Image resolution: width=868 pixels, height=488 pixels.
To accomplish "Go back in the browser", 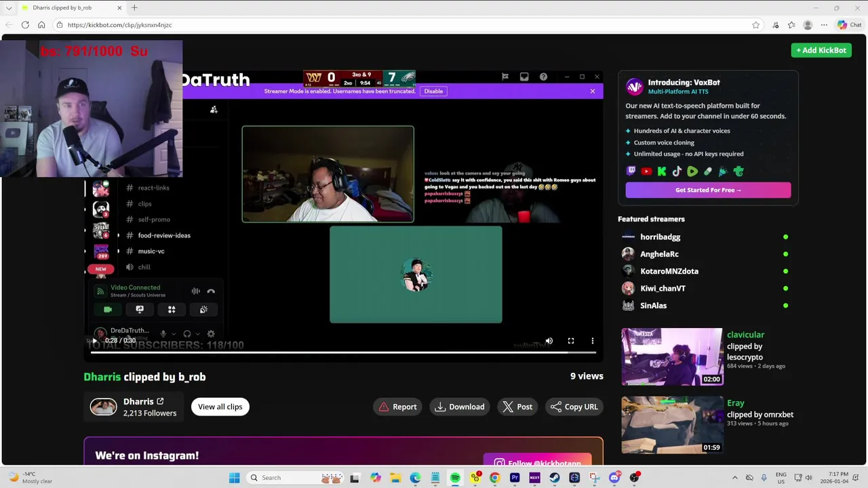I will (9, 25).
